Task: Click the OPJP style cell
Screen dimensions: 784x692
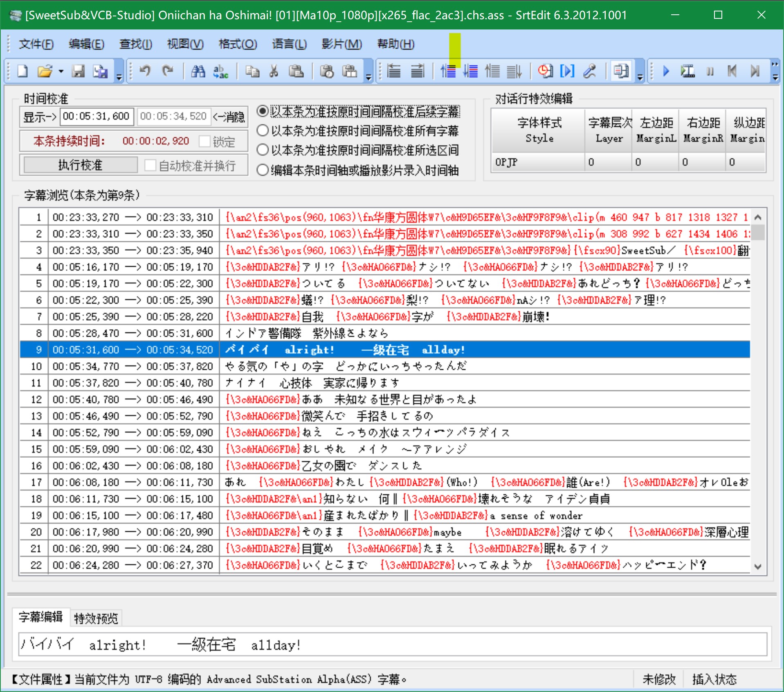Action: click(538, 162)
